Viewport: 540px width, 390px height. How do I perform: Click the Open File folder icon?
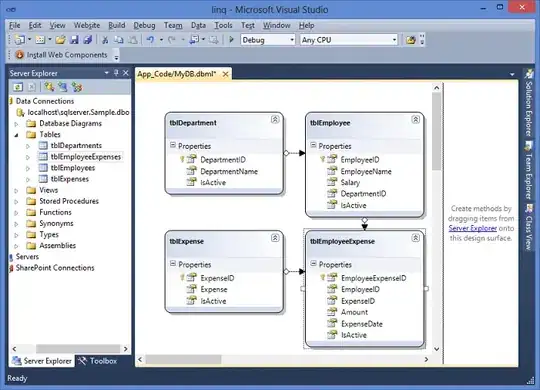tap(61, 40)
